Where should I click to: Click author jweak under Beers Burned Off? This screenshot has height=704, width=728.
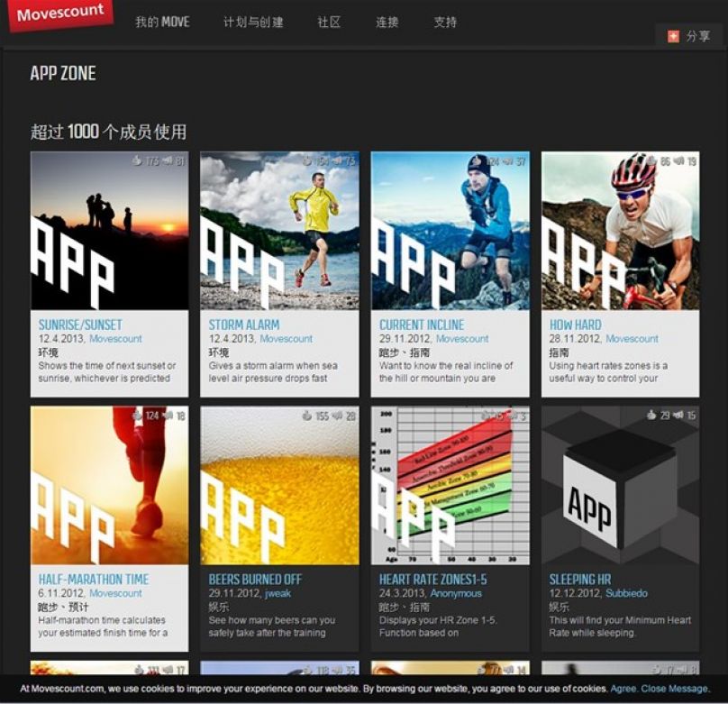[x=278, y=593]
